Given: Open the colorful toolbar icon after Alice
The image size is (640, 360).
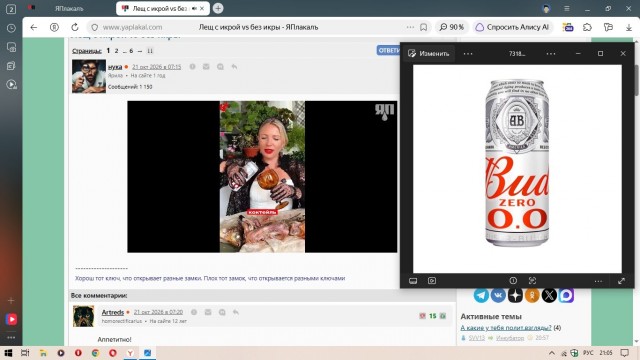Looking at the screenshot, I should point(568,27).
